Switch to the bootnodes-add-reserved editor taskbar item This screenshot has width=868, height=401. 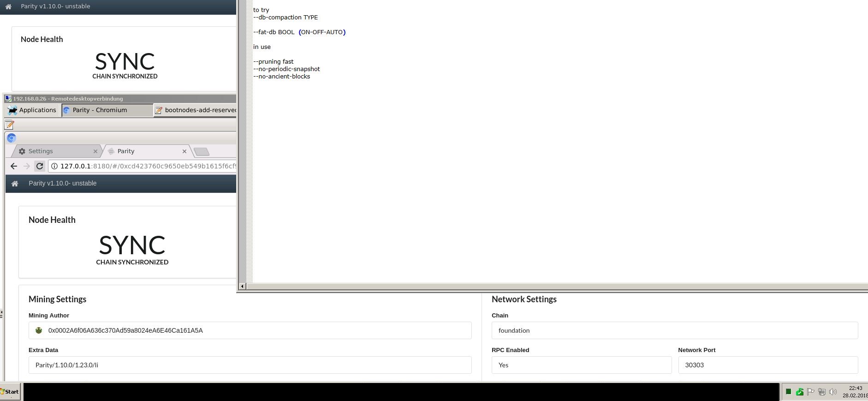(195, 110)
